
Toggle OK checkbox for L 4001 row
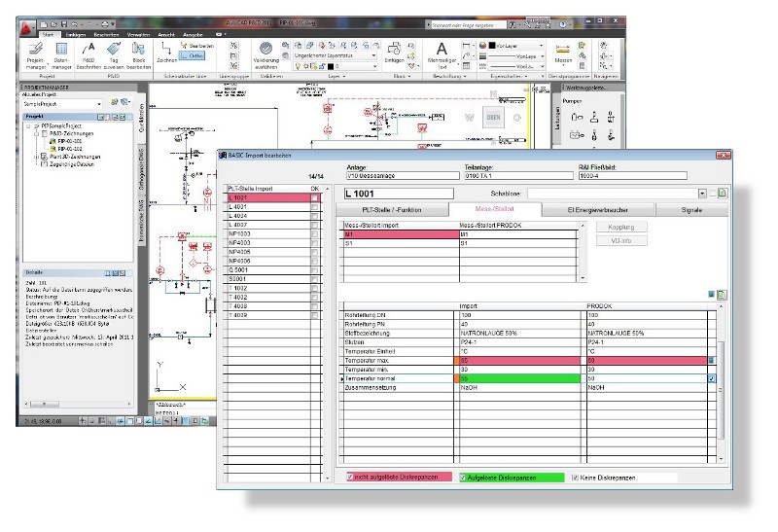(314, 206)
